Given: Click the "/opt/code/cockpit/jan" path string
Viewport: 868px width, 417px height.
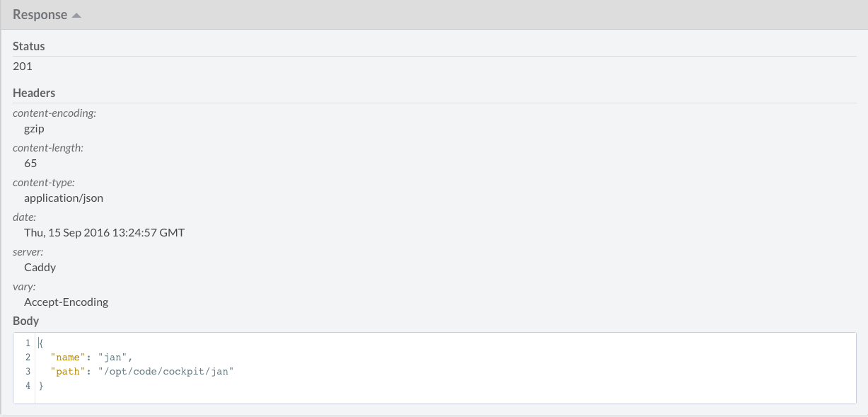Looking at the screenshot, I should (x=166, y=372).
